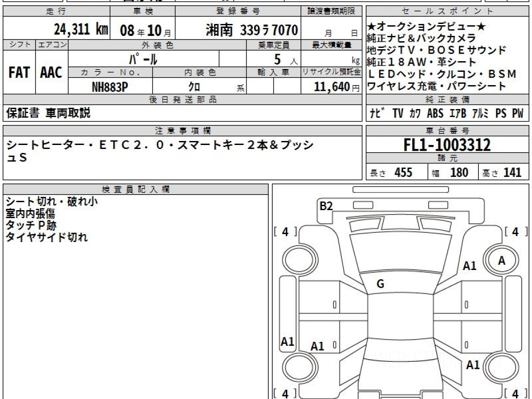This screenshot has height=399, width=532.
Task: Click the PW equipment code
Action: [x=518, y=113]
